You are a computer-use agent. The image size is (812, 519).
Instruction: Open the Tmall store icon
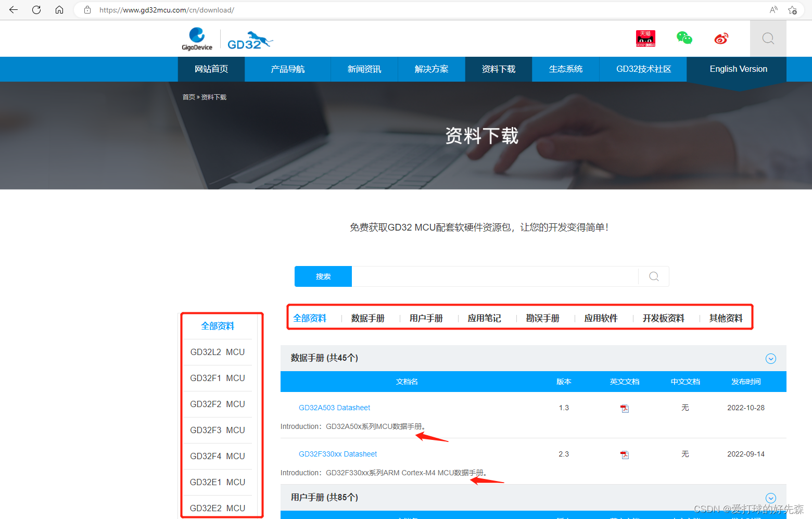(645, 39)
